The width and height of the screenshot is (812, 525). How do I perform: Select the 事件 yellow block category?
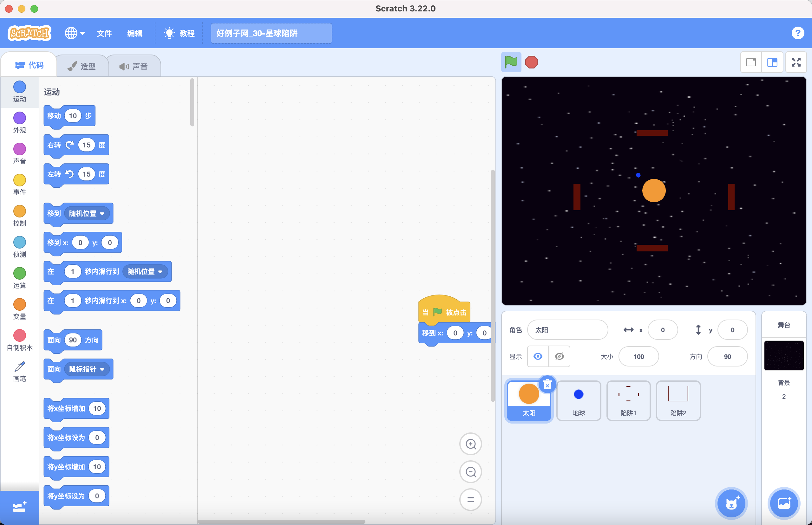point(19,185)
